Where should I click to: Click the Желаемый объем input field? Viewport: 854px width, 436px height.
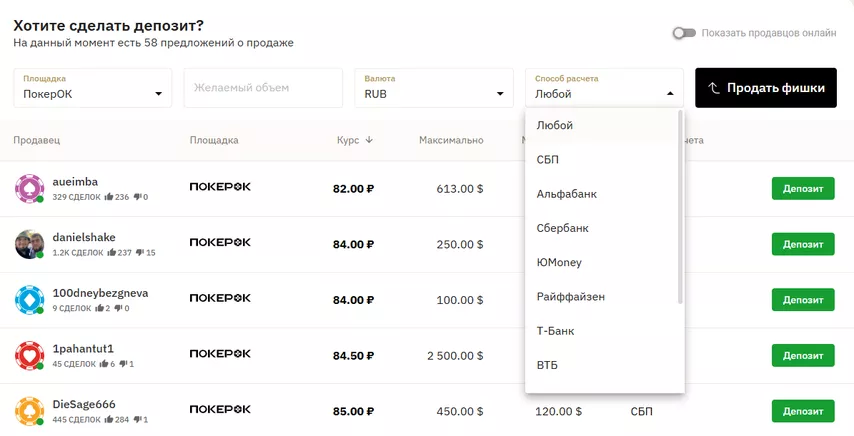coord(263,88)
